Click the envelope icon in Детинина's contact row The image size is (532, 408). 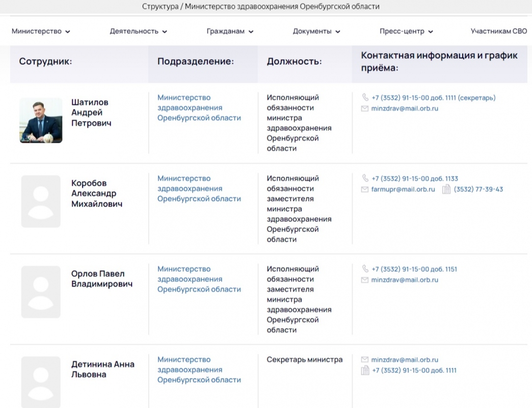tap(365, 360)
